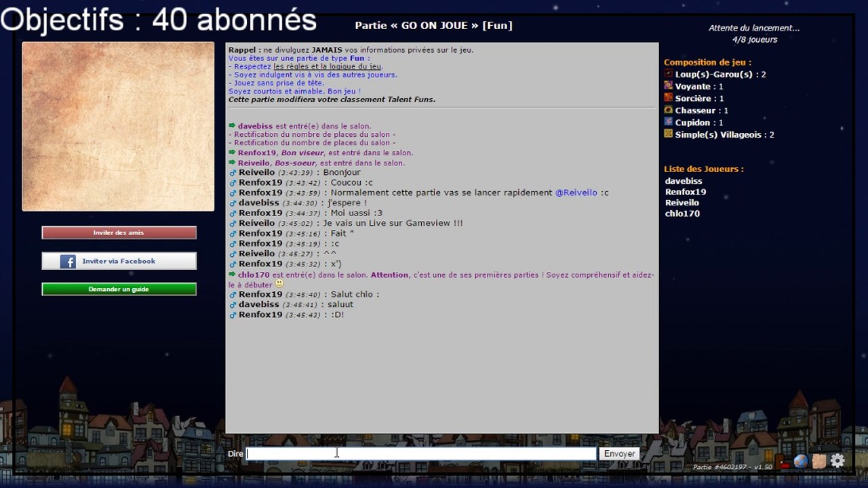The width and height of the screenshot is (868, 488).
Task: Click the gender icon on the 'Moi uassi :3' message
Action: coord(233,213)
